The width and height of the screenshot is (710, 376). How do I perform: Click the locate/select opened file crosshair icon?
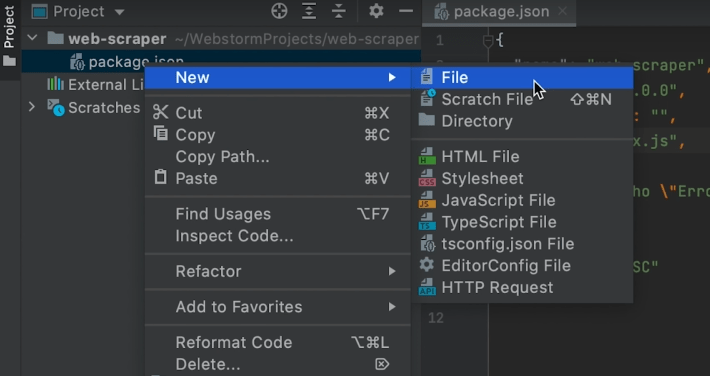click(279, 11)
